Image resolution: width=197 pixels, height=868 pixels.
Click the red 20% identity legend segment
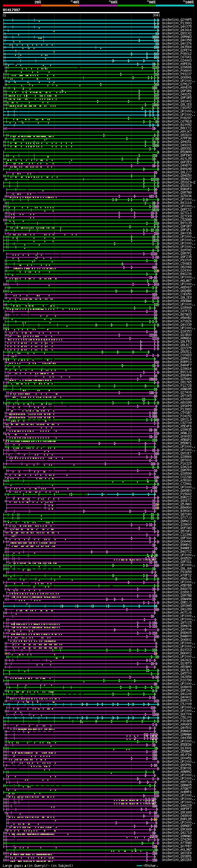pos(22,6)
